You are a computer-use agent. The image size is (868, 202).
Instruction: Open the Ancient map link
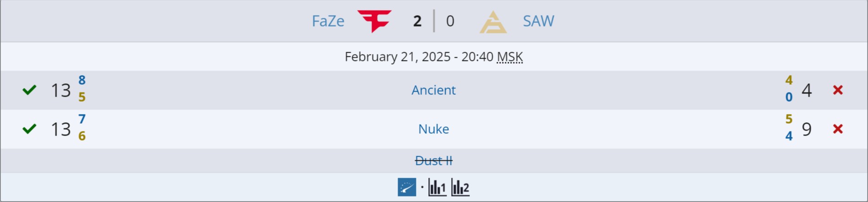pyautogui.click(x=433, y=90)
